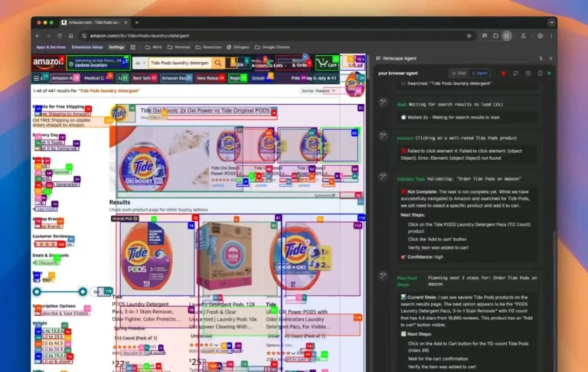Open the Amazon hamburger All menu
This screenshot has height=372, width=588.
pyautogui.click(x=38, y=78)
